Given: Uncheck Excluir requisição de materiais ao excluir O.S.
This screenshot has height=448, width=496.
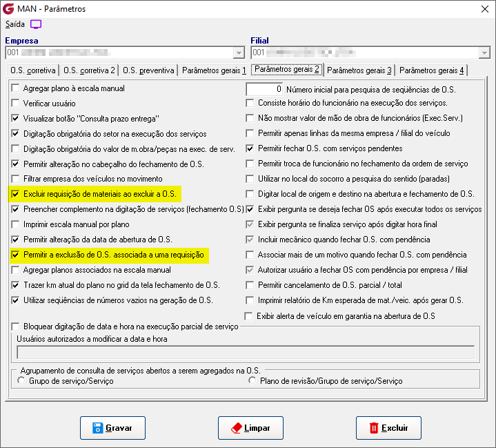Looking at the screenshot, I should click(15, 194).
